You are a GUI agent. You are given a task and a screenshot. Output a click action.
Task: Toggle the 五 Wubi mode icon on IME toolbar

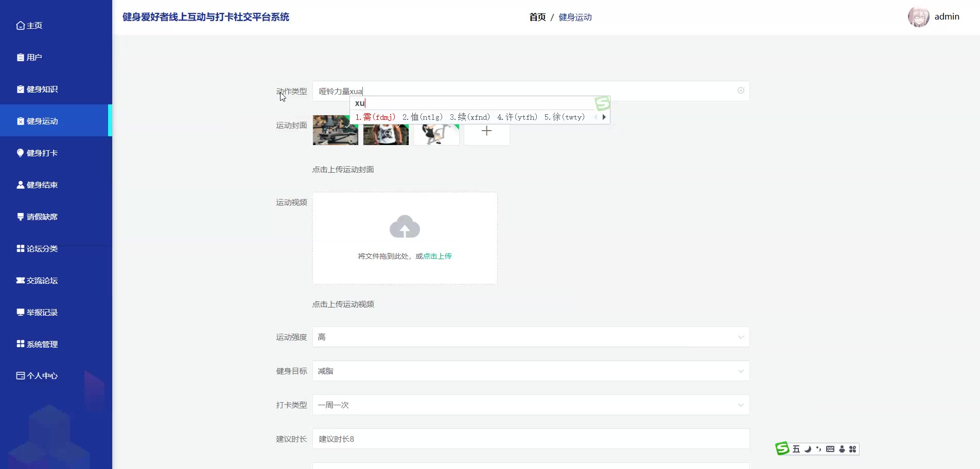click(796, 449)
